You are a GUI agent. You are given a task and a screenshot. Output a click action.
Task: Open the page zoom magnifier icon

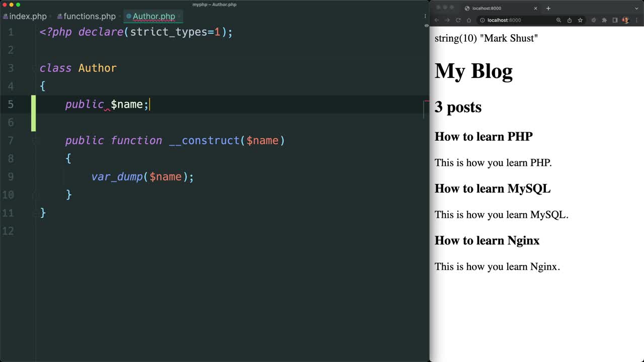(558, 20)
